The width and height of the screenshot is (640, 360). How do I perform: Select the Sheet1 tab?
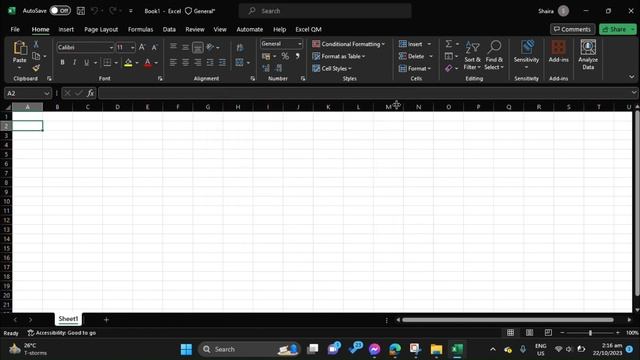click(x=68, y=319)
